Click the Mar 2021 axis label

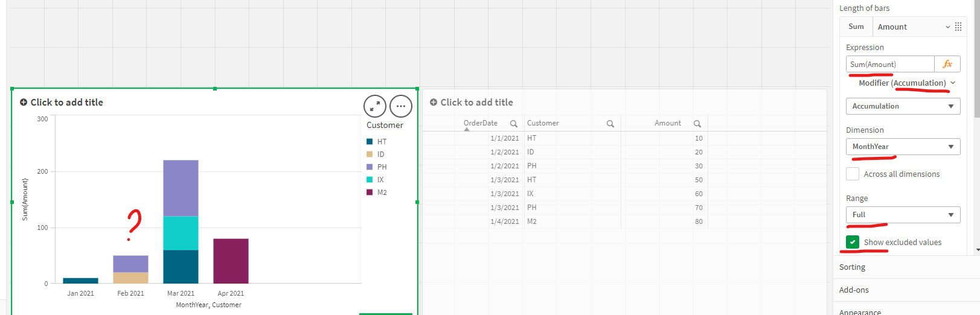[181, 293]
